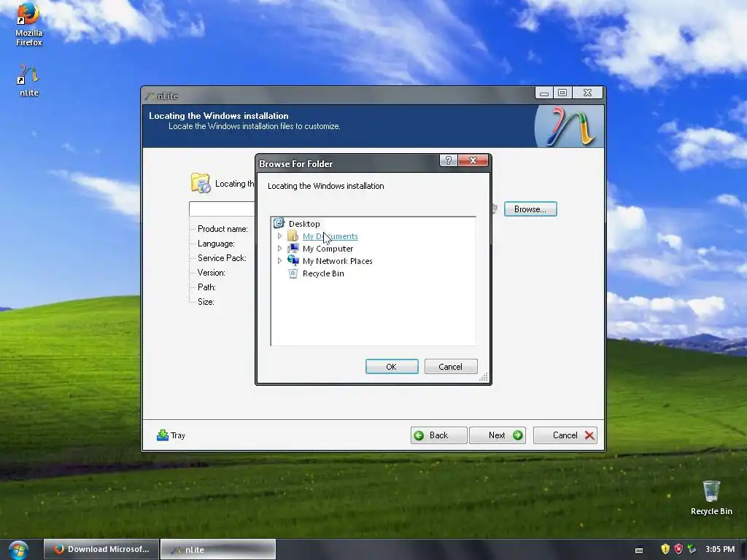
Task: Select the nLite taskbar button
Action: [217, 549]
